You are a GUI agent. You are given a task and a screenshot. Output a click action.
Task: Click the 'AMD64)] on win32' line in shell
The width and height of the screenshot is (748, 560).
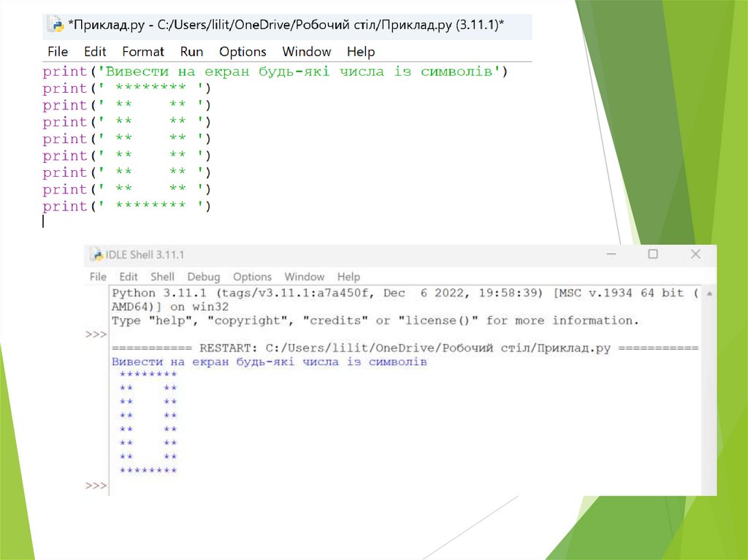[169, 307]
